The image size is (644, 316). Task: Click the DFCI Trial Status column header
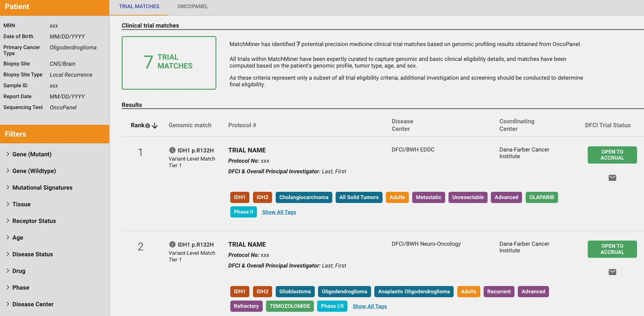[x=608, y=125]
